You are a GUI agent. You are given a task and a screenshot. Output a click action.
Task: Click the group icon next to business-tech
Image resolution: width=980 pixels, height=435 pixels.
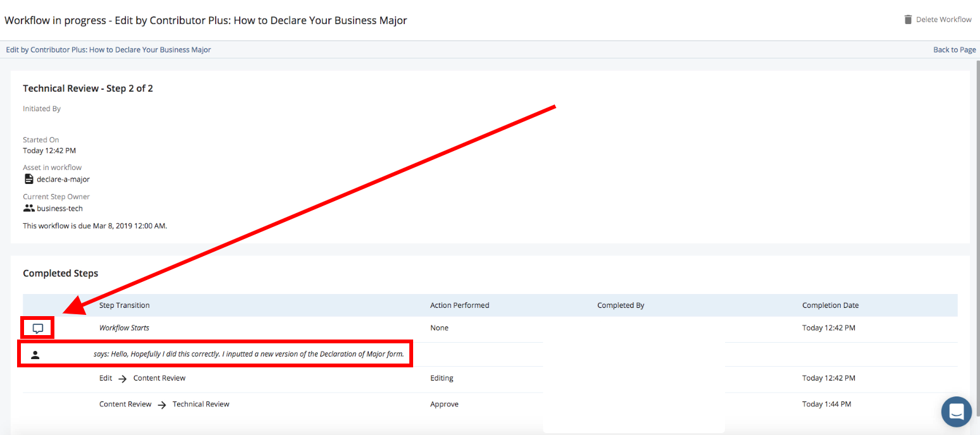[28, 208]
